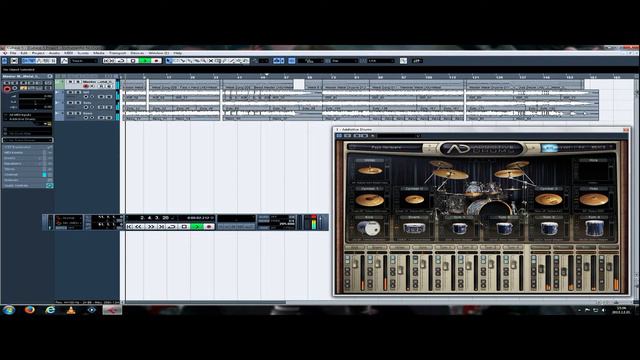Expand the MIDI Inserts inspector section
The height and width of the screenshot is (360, 640).
27,153
